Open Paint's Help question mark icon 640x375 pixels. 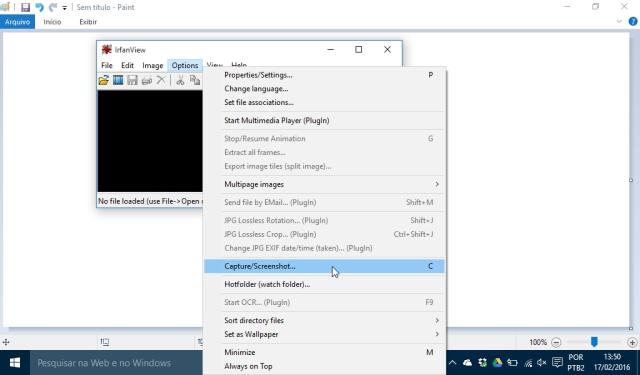pos(633,22)
